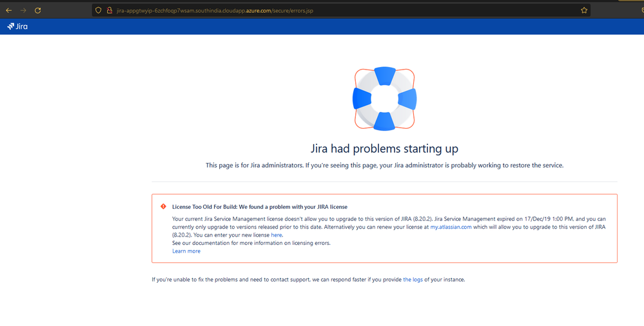Go back using the browser back arrow
Viewport: 644px width, 326px height.
coord(8,10)
